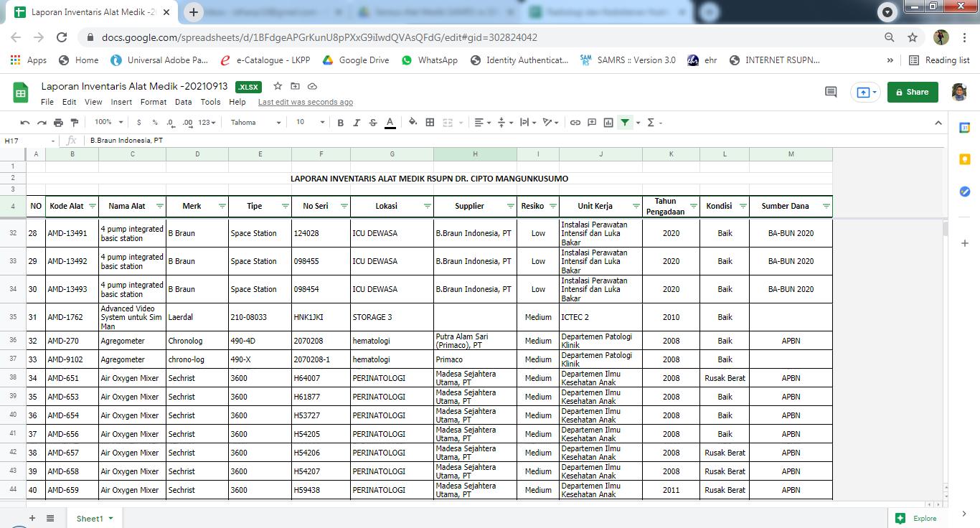Screen dimensions: 980x528
Task: Open filter menu for Sumber Dana column
Action: click(826, 206)
